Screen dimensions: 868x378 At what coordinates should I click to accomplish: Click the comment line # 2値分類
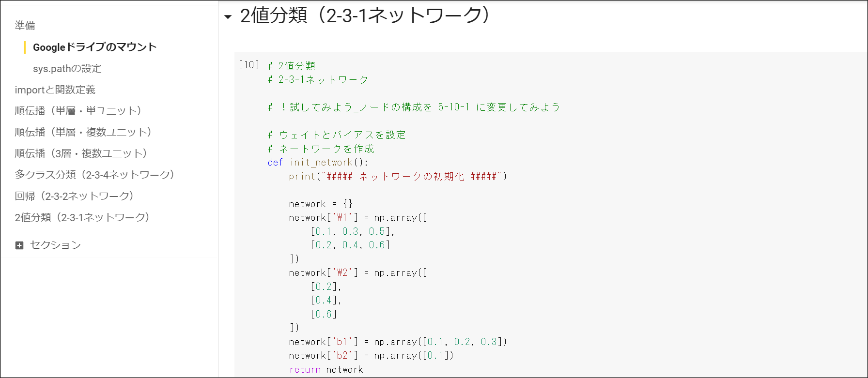click(292, 66)
